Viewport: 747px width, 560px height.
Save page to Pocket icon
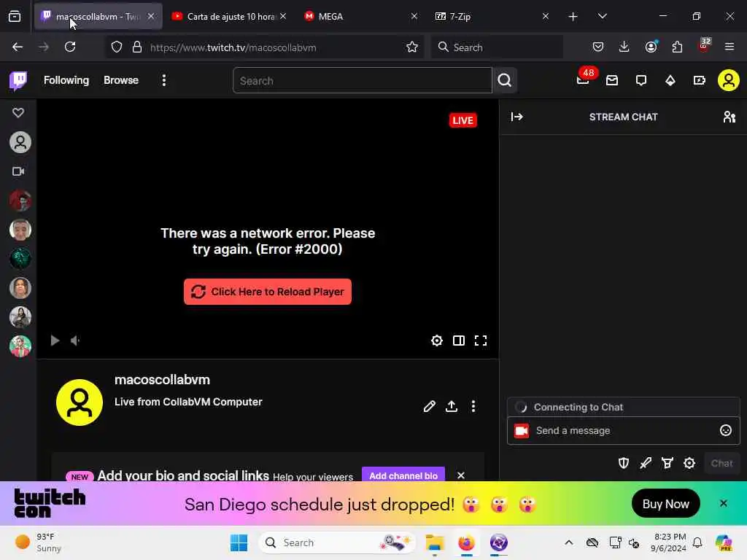coord(598,47)
